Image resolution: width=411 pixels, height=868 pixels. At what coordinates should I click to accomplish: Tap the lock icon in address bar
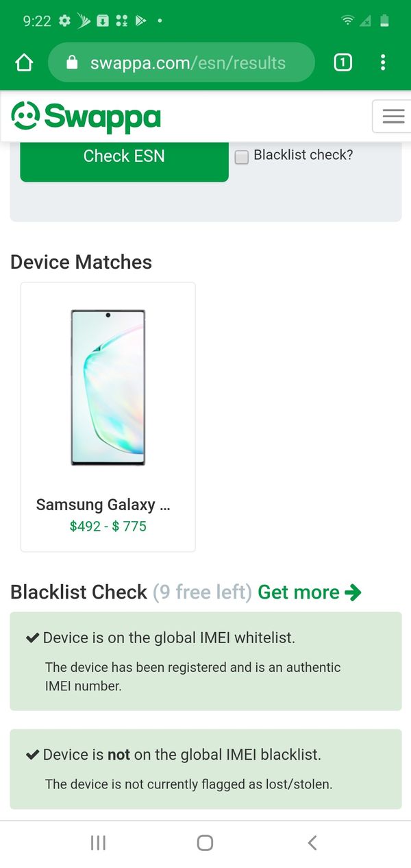click(72, 63)
